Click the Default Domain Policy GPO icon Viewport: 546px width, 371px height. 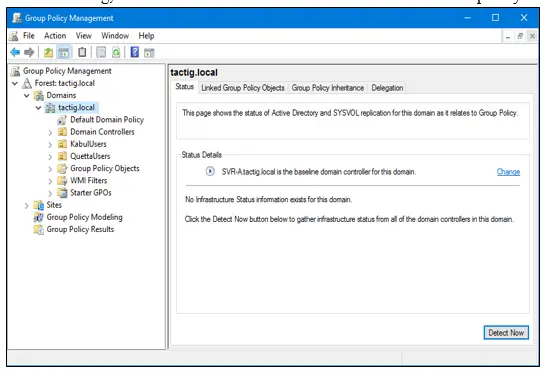pyautogui.click(x=62, y=120)
